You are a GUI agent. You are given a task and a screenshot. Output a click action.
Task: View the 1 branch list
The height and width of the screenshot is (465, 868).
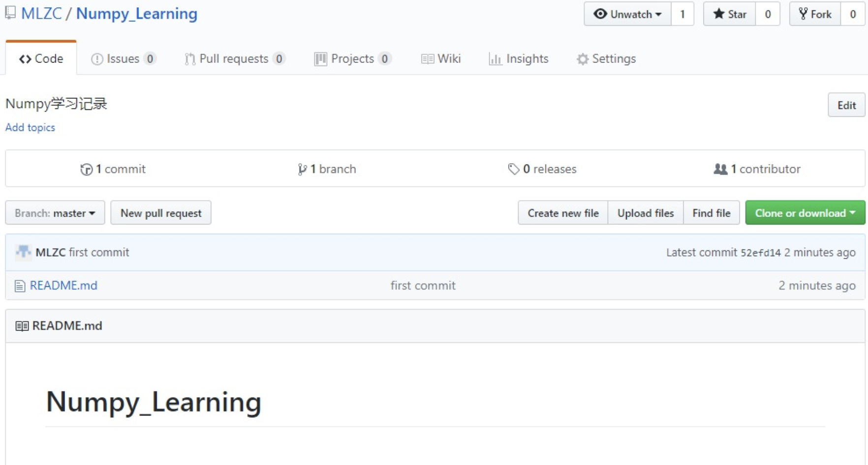[x=327, y=169]
